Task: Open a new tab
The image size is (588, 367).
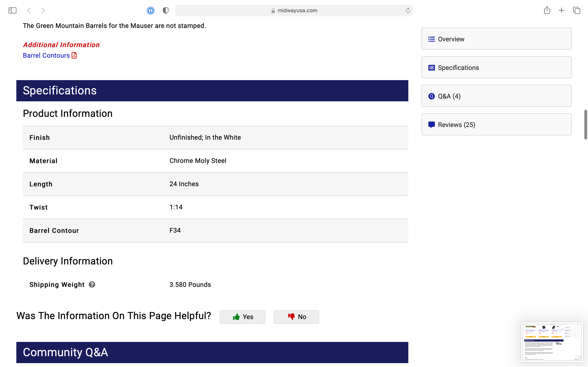Action: [561, 10]
